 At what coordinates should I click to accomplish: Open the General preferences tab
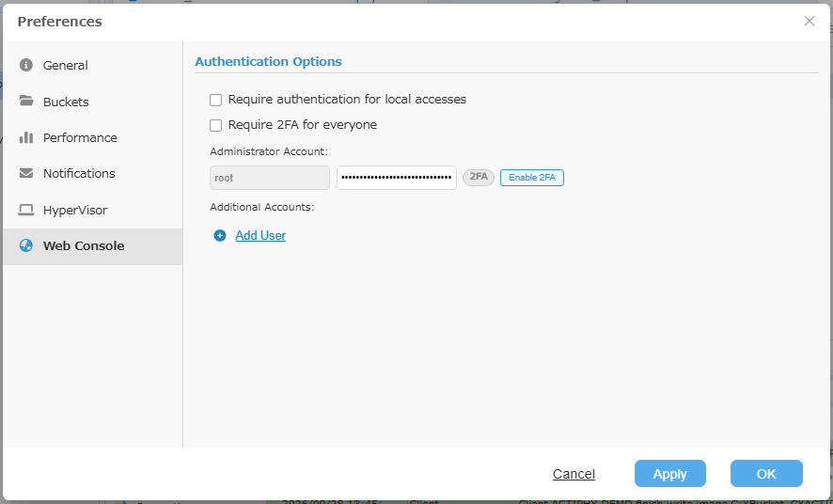pyautogui.click(x=66, y=65)
